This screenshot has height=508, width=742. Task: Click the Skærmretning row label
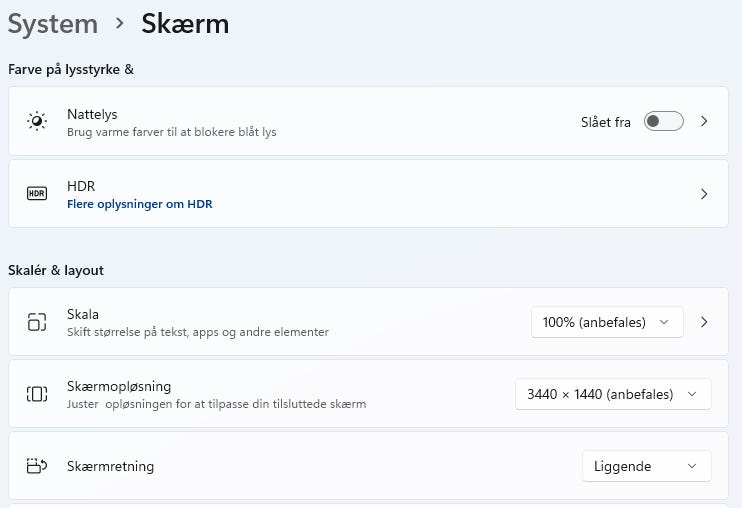click(x=110, y=466)
